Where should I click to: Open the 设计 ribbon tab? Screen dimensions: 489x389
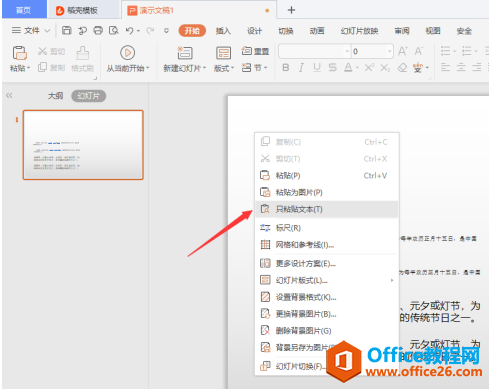pos(254,31)
